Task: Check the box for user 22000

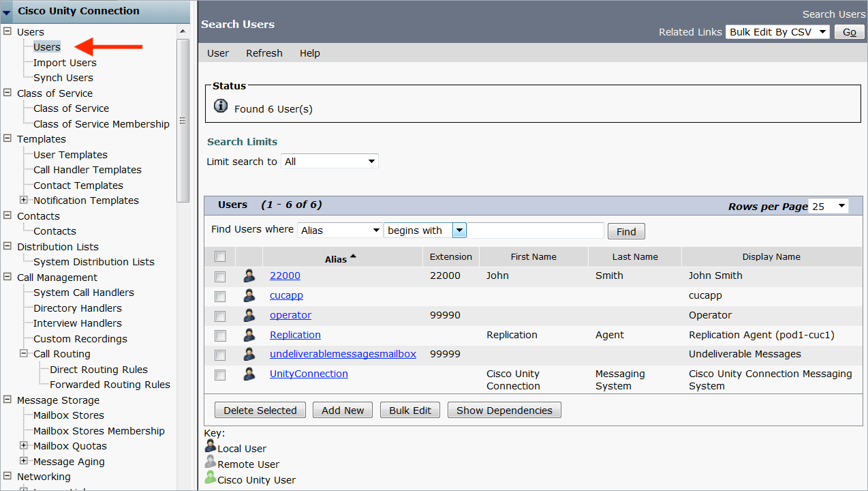Action: 220,277
